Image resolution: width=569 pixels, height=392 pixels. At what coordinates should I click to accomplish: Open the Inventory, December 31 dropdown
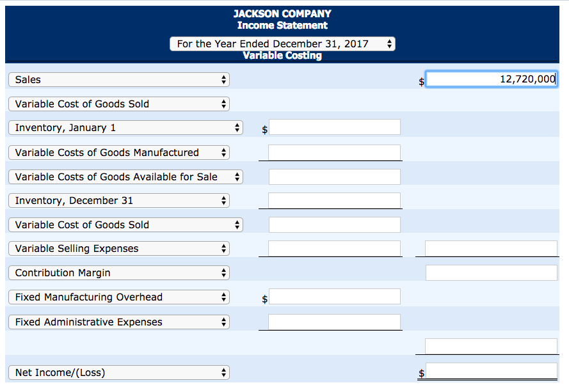click(119, 201)
